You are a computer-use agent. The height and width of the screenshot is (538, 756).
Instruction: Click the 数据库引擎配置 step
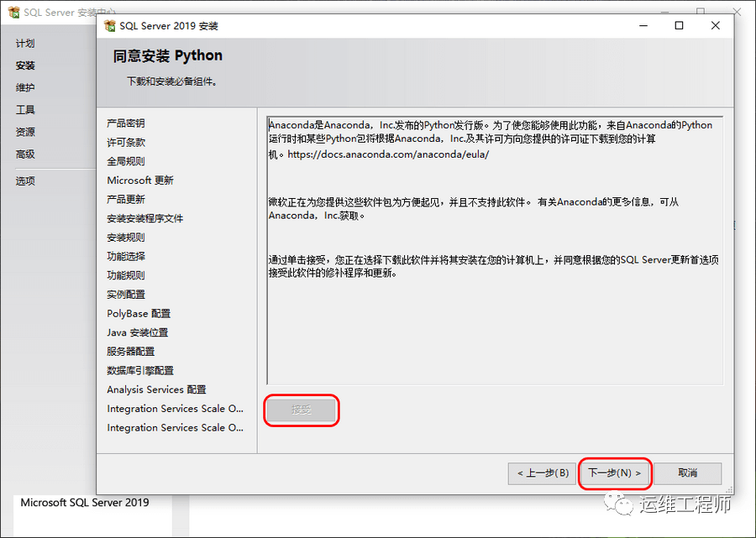click(x=140, y=370)
